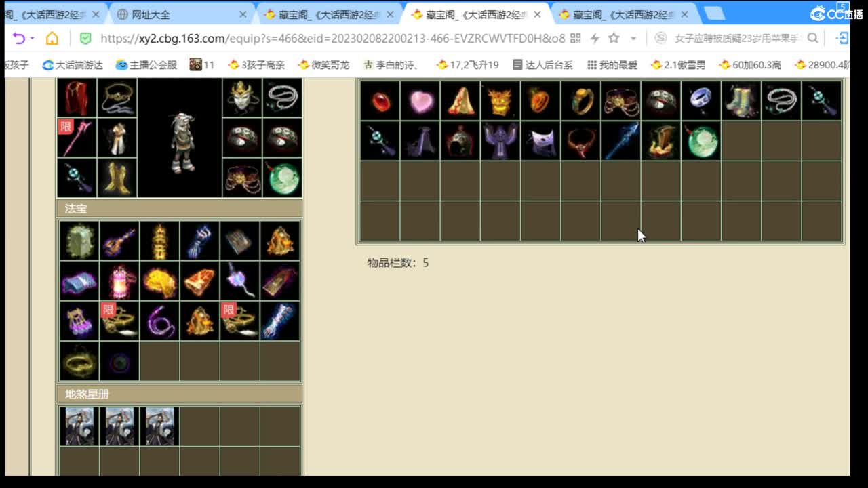The width and height of the screenshot is (868, 488).
Task: Open the 3孩子高亲 bookmark
Action: coord(256,65)
